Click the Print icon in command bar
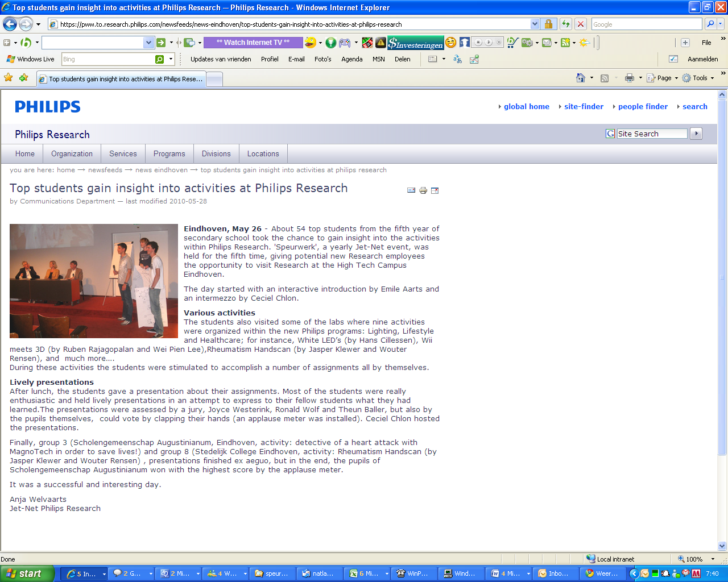The image size is (728, 582). tap(629, 78)
